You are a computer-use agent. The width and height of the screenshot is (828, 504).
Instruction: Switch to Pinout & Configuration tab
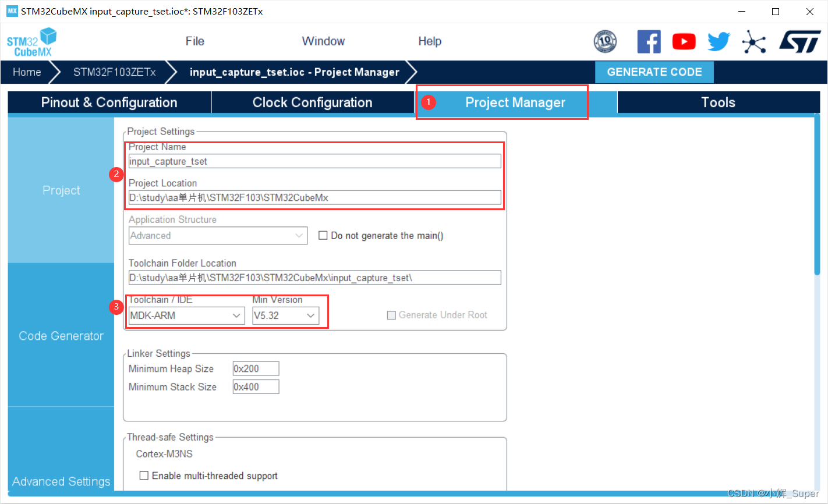109,102
